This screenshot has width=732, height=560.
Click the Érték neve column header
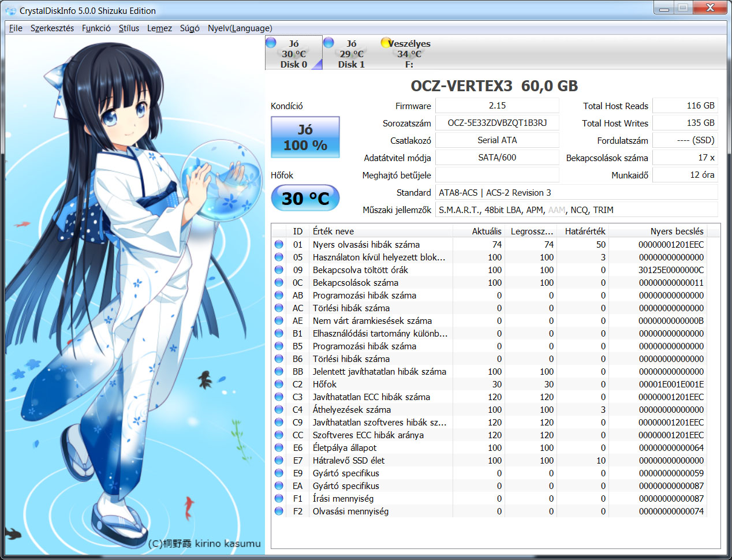[x=380, y=231]
